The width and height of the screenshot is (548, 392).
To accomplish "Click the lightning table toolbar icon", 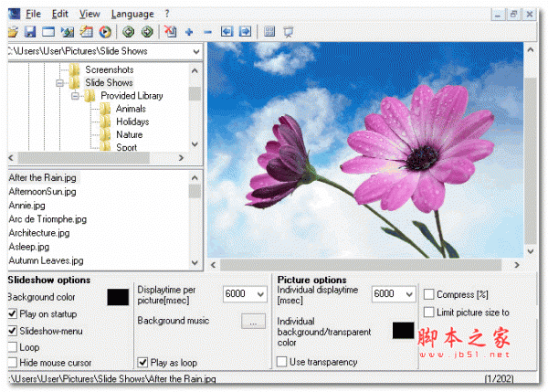I will click(x=87, y=32).
